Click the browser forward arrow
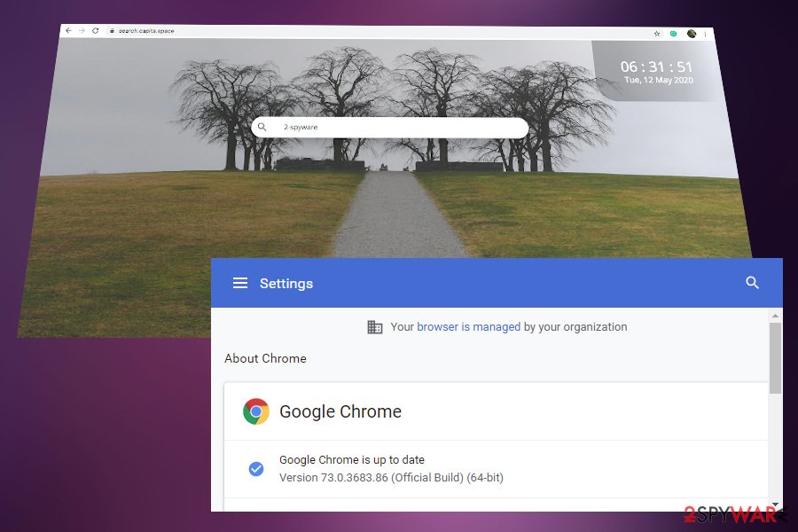Screen dimensions: 798x532 [82, 30]
